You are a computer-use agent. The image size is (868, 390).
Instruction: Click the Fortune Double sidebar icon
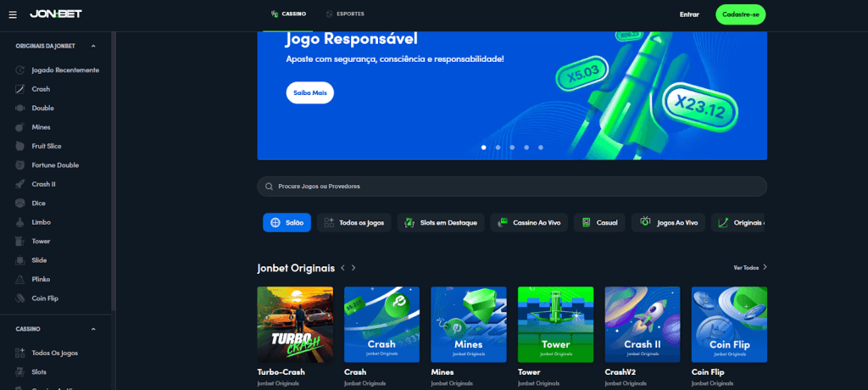click(x=20, y=165)
